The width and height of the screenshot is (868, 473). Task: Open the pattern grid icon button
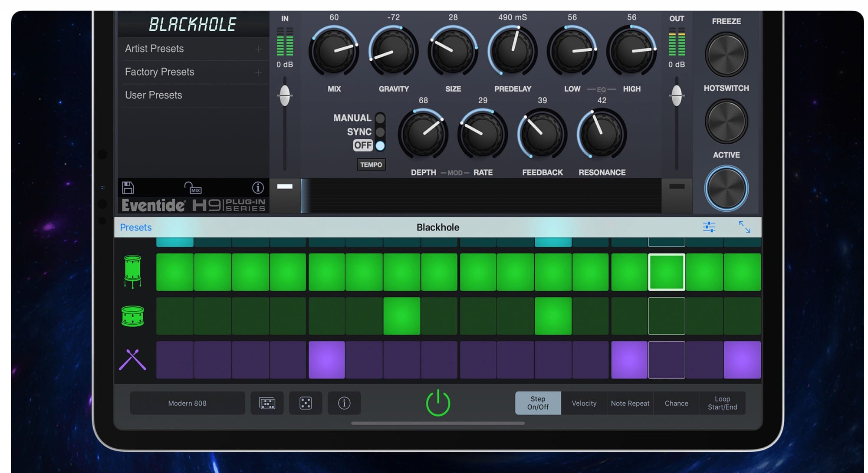(267, 403)
